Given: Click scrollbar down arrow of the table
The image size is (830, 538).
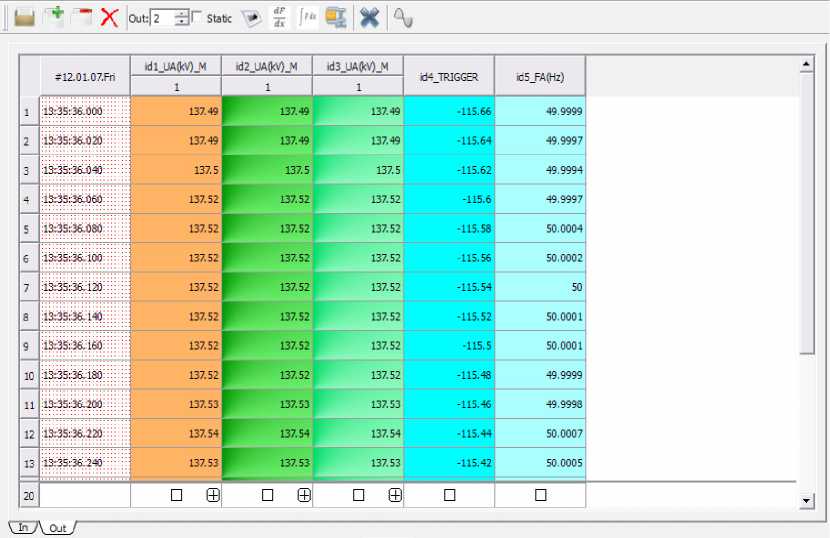Looking at the screenshot, I should (x=806, y=500).
